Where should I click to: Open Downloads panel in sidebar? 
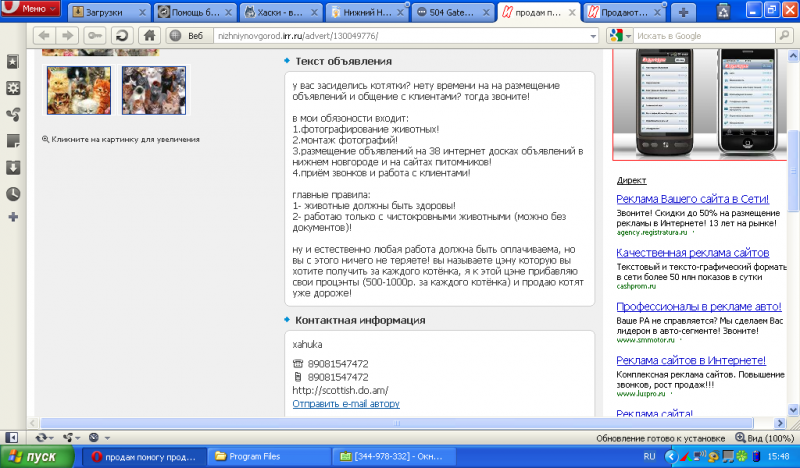12,167
